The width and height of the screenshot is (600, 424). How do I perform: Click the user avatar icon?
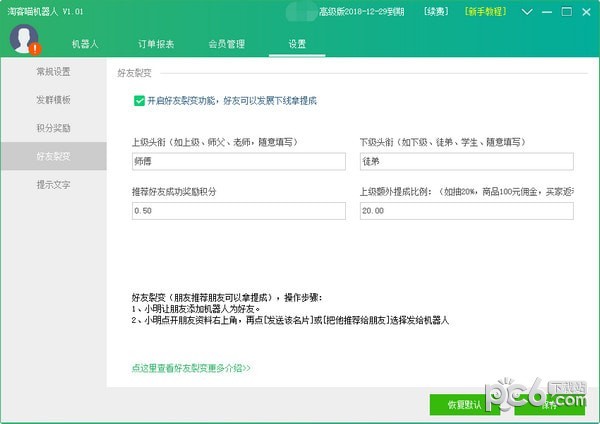tap(24, 39)
